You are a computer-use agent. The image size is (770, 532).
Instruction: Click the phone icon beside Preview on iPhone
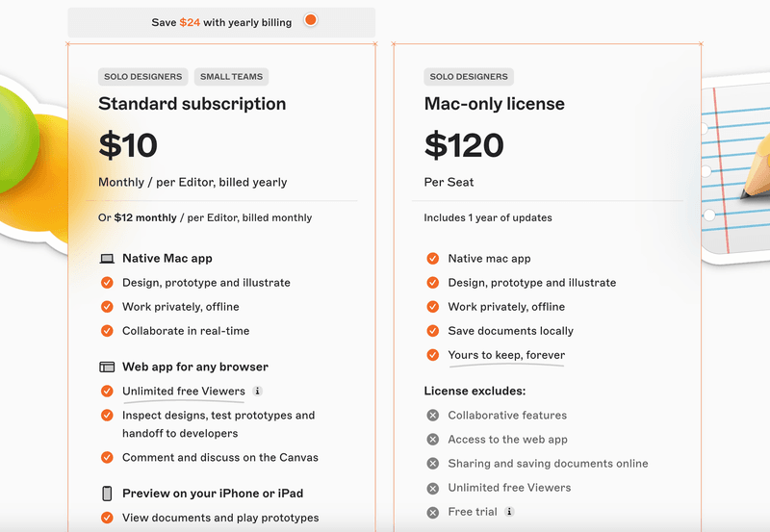tap(107, 494)
